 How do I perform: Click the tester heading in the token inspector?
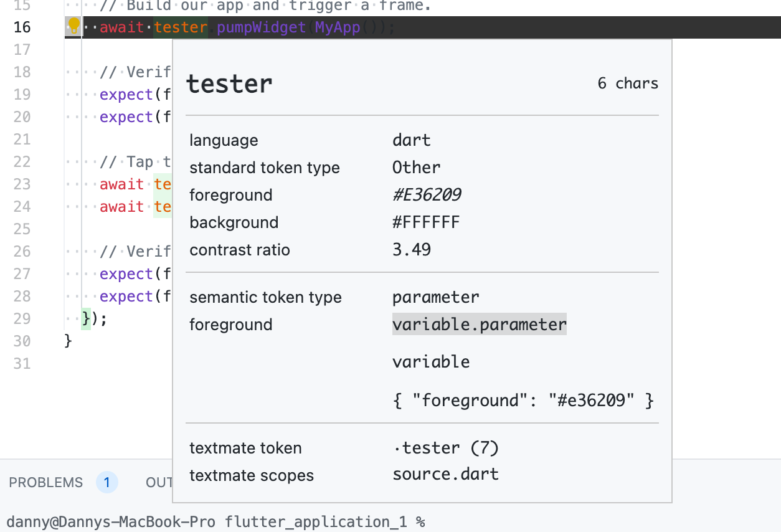[x=229, y=83]
